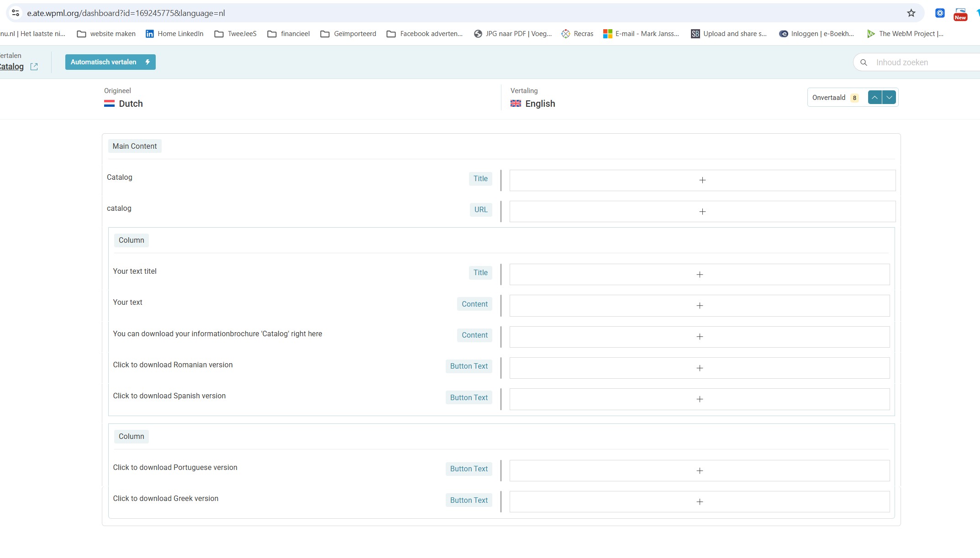Click the blue snowflake extension icon
Viewport: 980px width, 558px height.
click(x=940, y=13)
